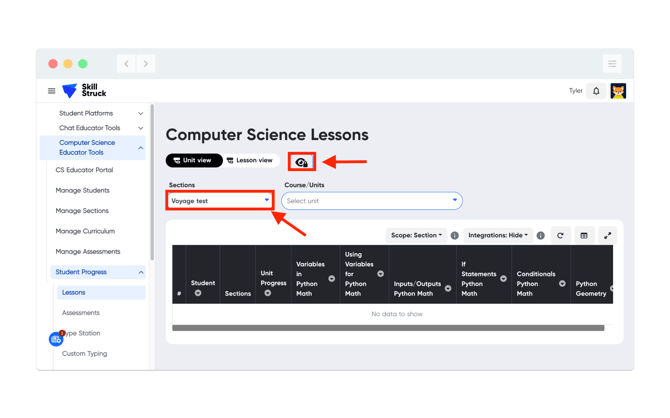The height and width of the screenshot is (418, 670).
Task: Click info icon next to Integrations
Action: point(541,235)
